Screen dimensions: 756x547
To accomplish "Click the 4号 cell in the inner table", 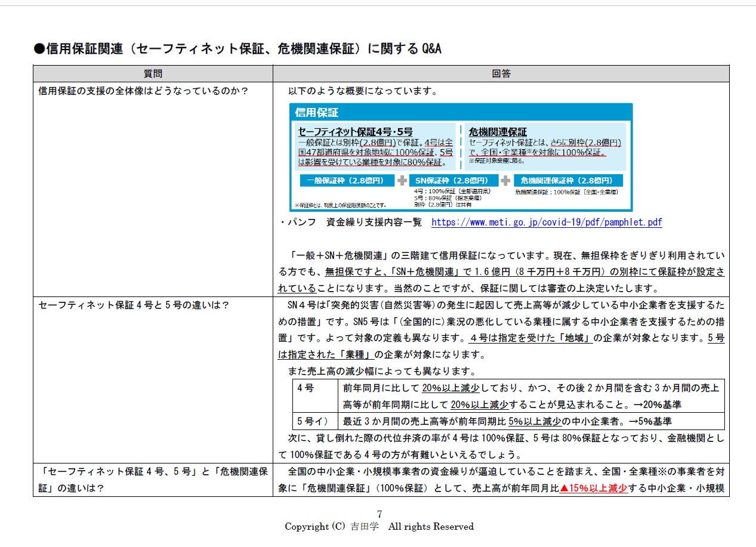I will click(306, 388).
